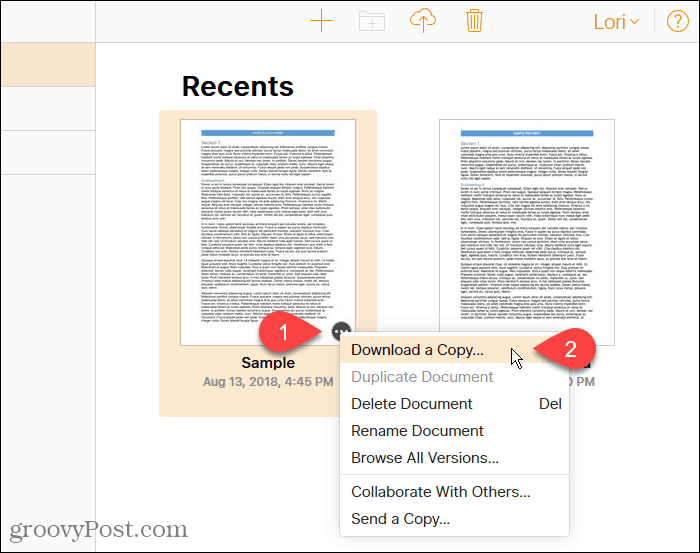Image resolution: width=700 pixels, height=553 pixels.
Task: Select the highlighted sidebar item
Action: (x=48, y=65)
